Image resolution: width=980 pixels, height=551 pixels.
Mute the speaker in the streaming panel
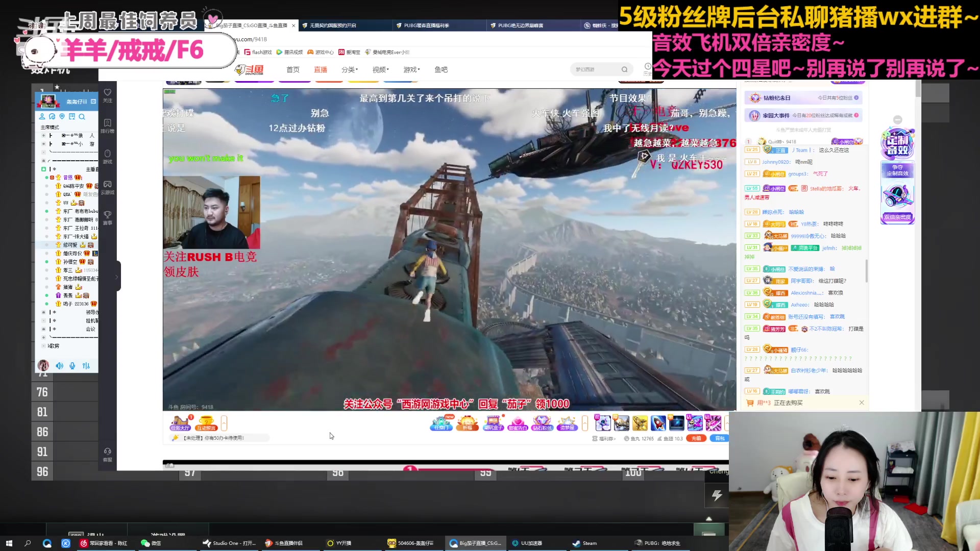pos(59,366)
